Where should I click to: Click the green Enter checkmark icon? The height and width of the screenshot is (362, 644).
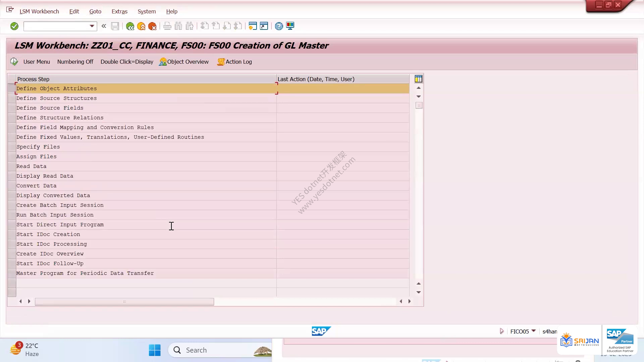pyautogui.click(x=14, y=26)
